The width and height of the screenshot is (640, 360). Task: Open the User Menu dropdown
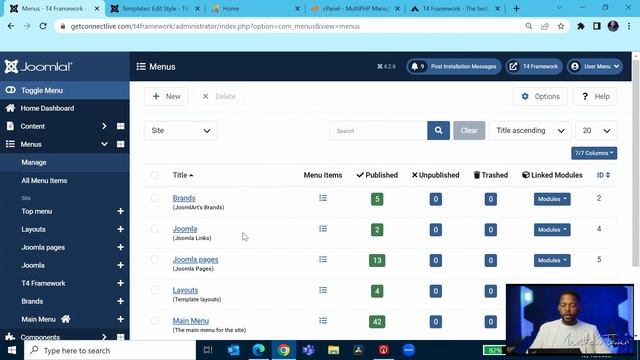[x=595, y=67]
